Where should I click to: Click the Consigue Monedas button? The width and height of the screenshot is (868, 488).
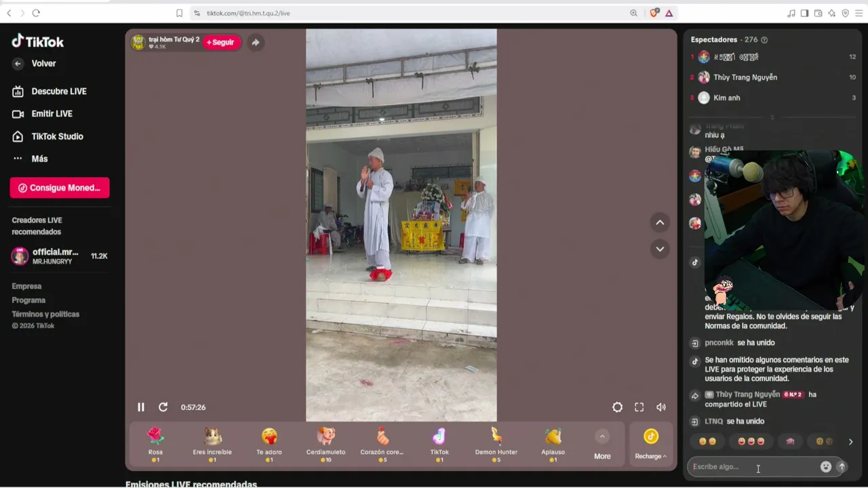(x=60, y=188)
